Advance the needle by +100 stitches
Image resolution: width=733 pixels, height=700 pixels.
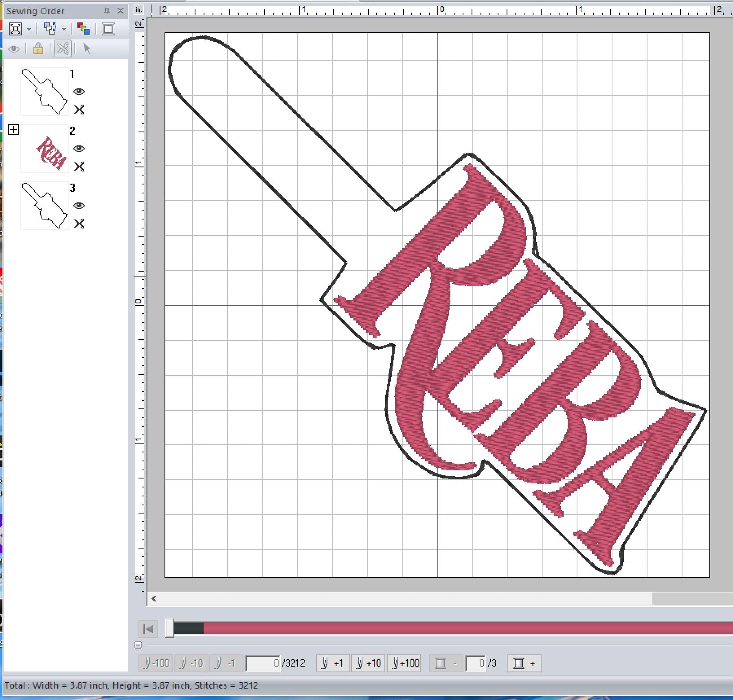point(404,663)
